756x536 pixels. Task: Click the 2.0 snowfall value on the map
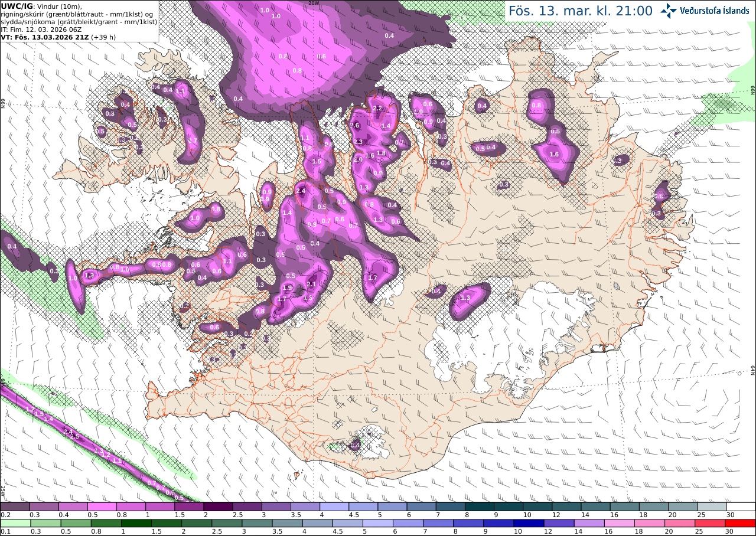tap(358, 159)
